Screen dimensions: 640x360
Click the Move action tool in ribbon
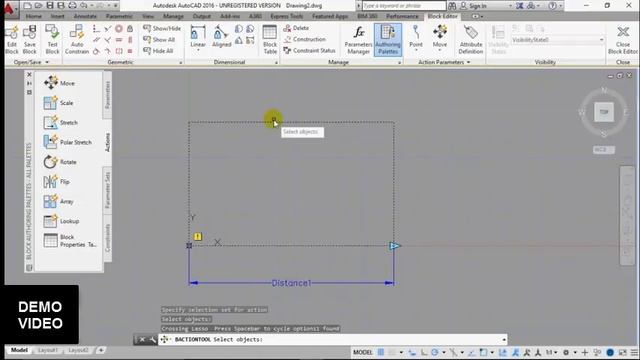point(440,38)
